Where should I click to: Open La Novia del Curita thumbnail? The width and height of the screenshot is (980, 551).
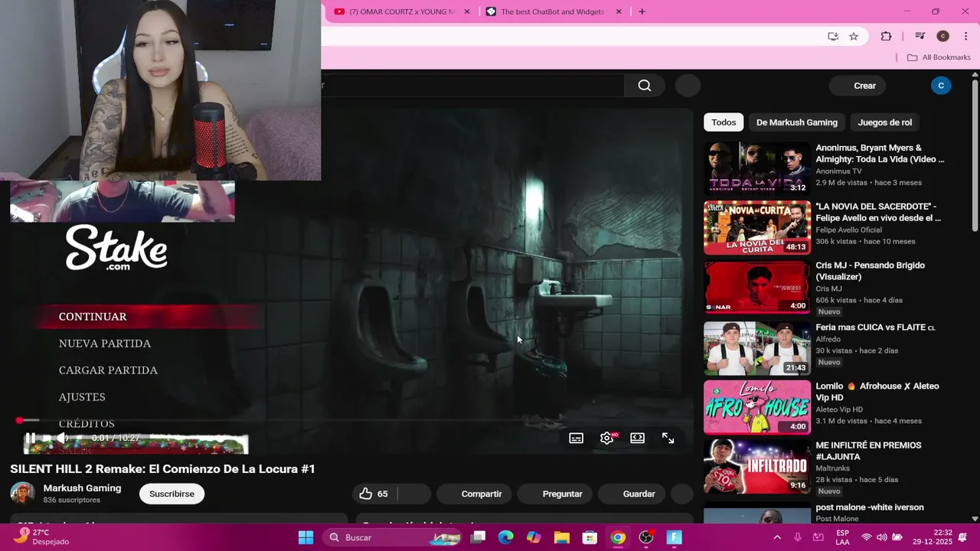coord(757,227)
